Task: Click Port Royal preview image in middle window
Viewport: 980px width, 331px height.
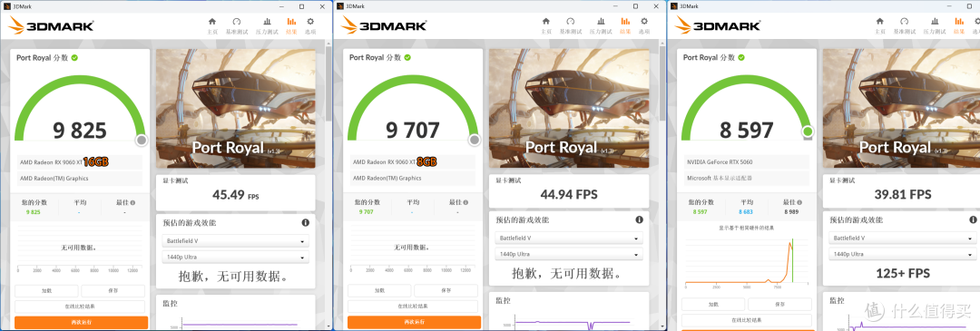Action: [569, 108]
